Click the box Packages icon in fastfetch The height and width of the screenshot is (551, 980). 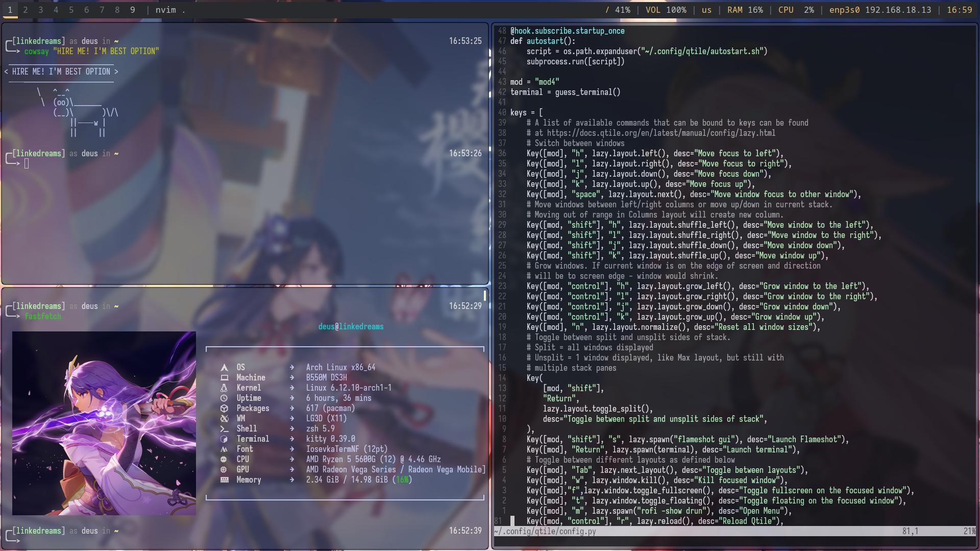point(224,408)
